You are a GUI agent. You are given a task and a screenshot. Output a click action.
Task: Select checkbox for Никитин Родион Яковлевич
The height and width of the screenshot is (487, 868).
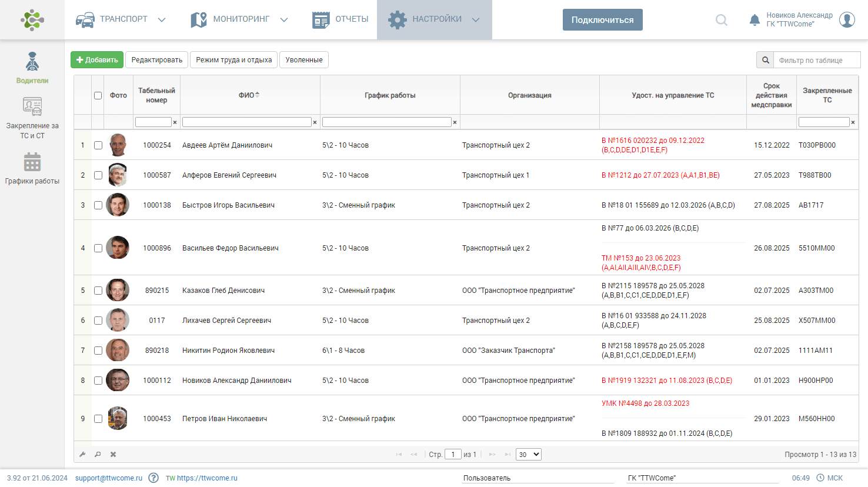pos(98,351)
